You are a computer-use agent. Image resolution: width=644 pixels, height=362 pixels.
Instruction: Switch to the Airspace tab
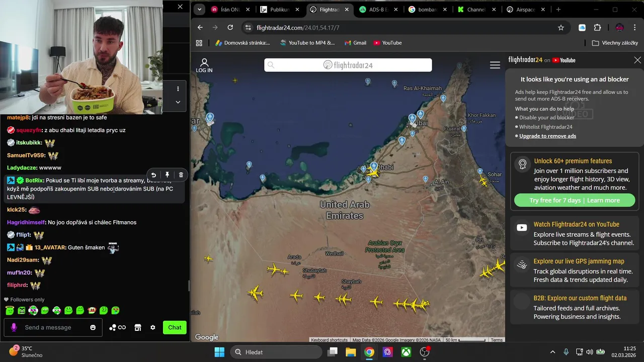click(x=525, y=10)
